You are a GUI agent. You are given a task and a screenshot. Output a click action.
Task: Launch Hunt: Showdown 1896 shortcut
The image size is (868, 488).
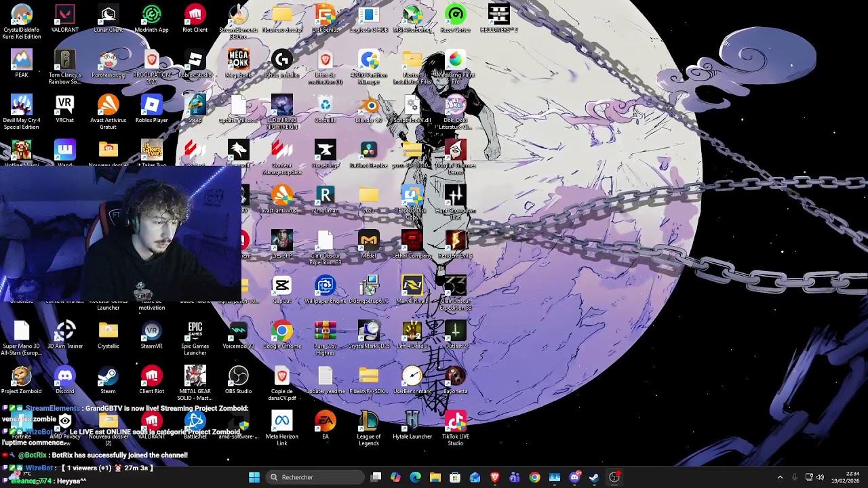456,202
